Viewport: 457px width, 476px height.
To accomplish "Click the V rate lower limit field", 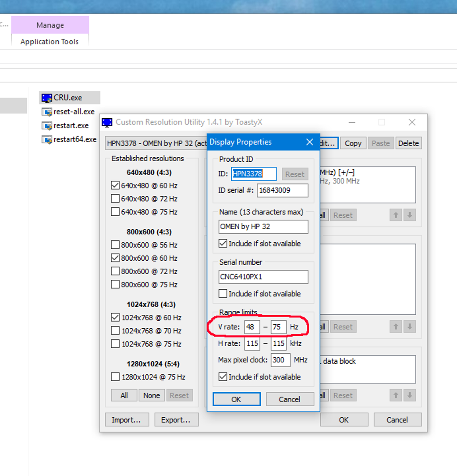I will [251, 327].
